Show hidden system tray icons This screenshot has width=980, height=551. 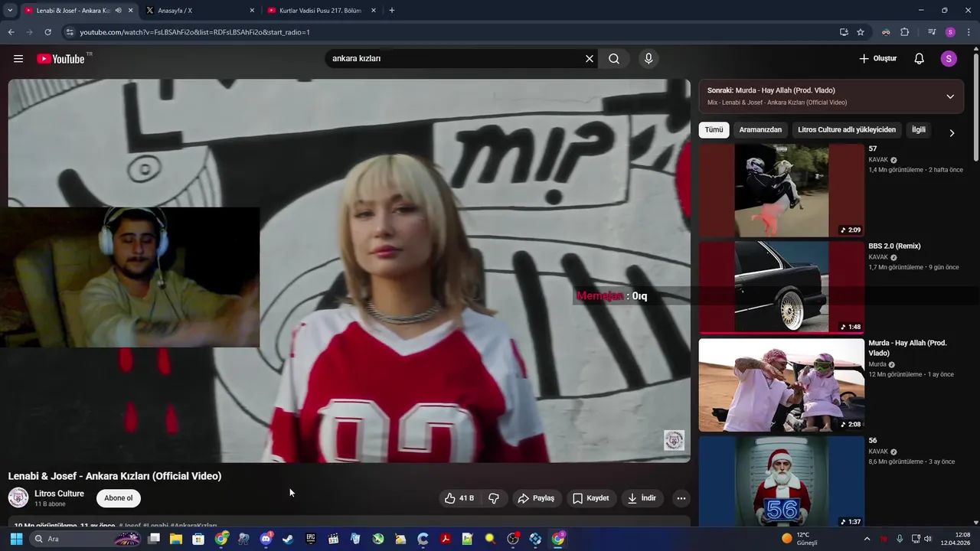tap(867, 539)
